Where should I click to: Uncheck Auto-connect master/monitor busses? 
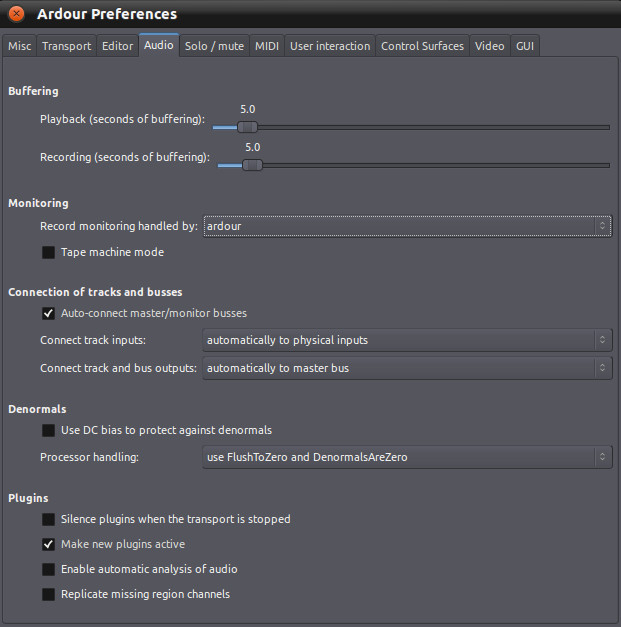click(x=49, y=313)
